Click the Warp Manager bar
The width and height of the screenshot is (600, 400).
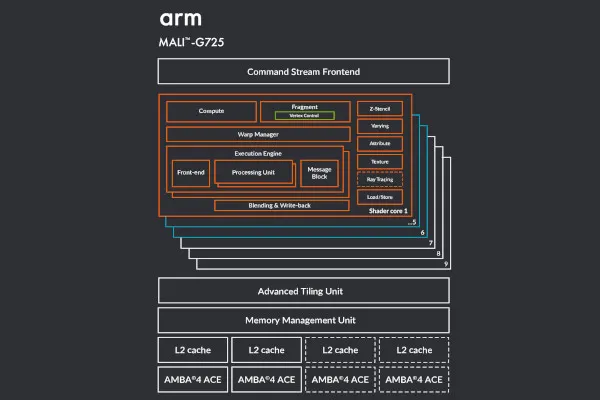[x=258, y=134]
